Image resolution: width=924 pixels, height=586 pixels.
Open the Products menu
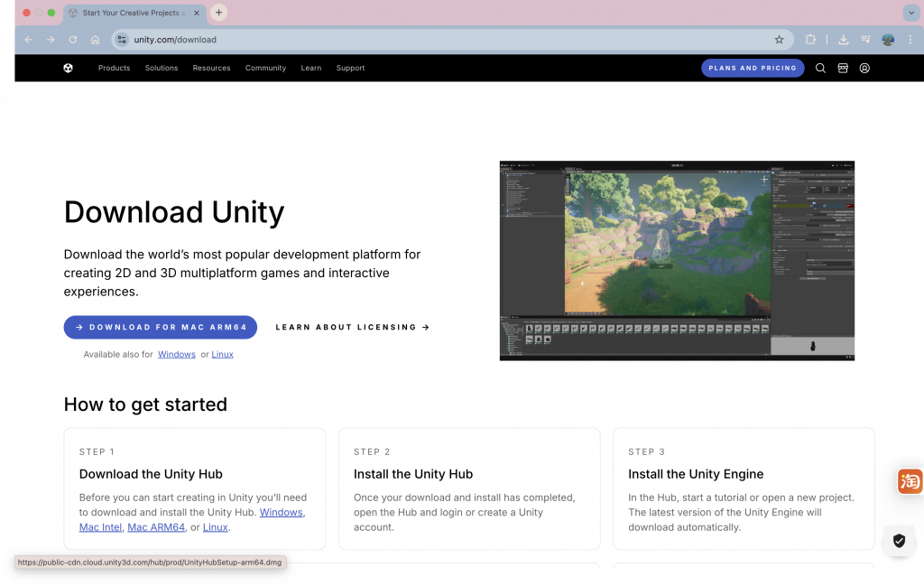tap(114, 69)
